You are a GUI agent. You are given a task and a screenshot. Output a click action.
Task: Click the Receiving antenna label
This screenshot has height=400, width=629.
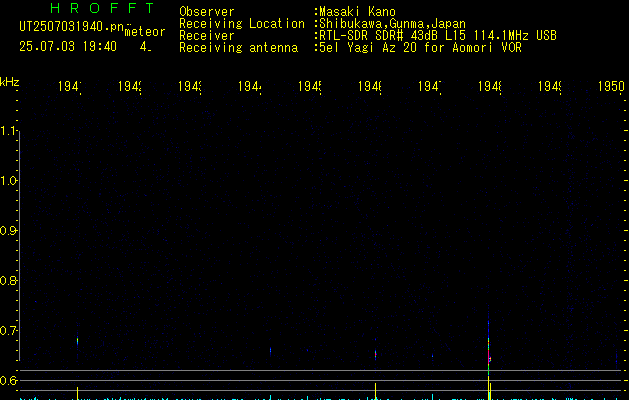(238, 48)
